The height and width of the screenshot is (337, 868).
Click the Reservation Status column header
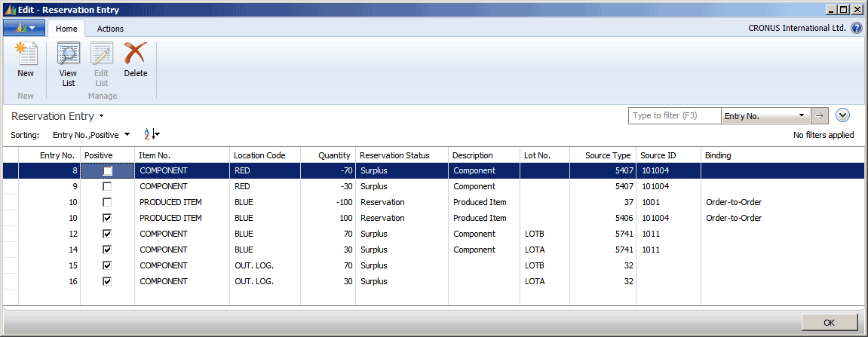coord(394,155)
